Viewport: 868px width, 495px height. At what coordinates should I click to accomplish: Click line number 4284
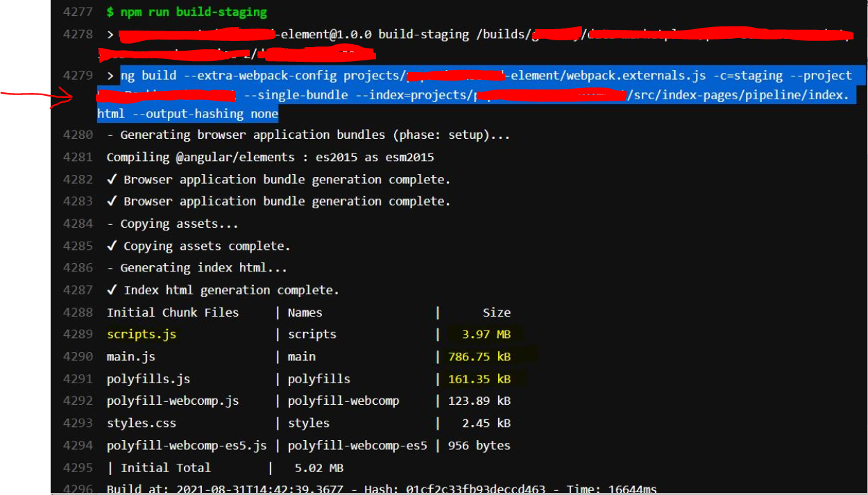(78, 224)
